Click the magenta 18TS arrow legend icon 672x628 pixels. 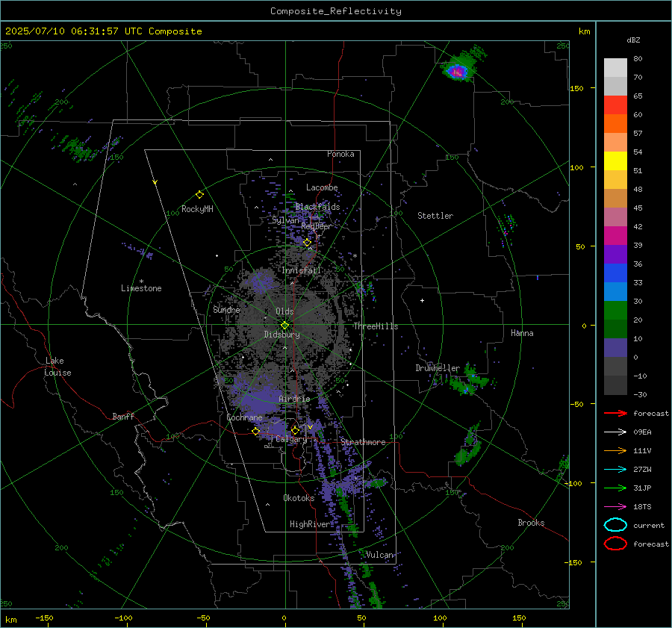pyautogui.click(x=615, y=507)
